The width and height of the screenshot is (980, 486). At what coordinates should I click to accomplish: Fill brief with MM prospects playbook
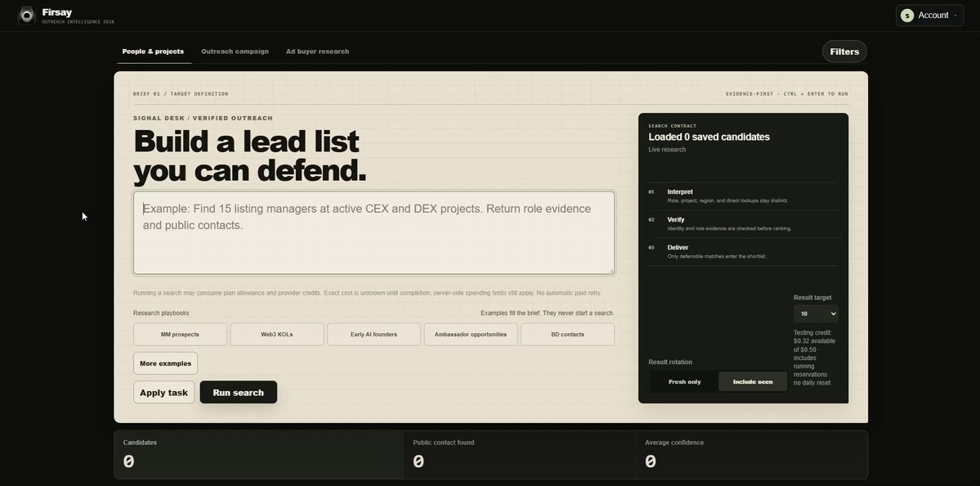click(x=180, y=335)
